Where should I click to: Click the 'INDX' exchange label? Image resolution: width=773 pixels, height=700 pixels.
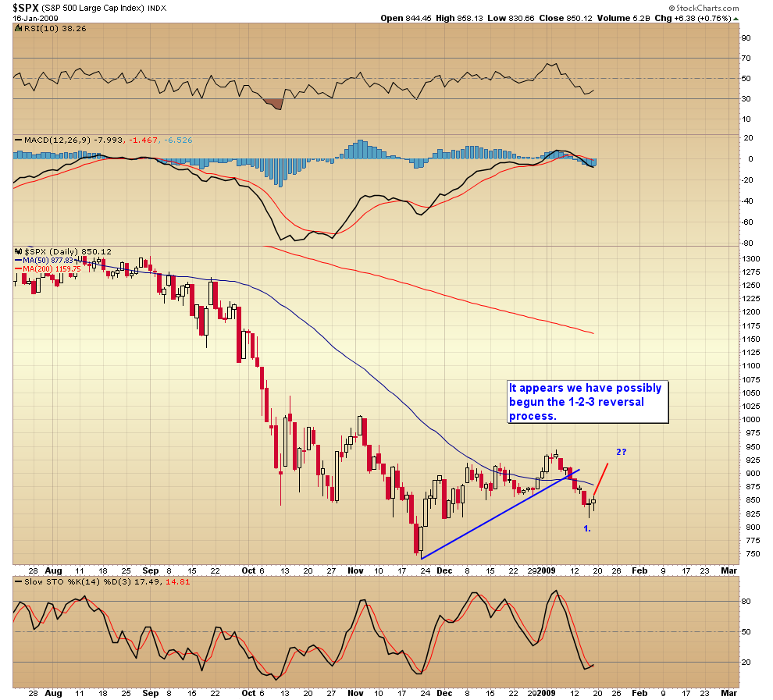157,9
